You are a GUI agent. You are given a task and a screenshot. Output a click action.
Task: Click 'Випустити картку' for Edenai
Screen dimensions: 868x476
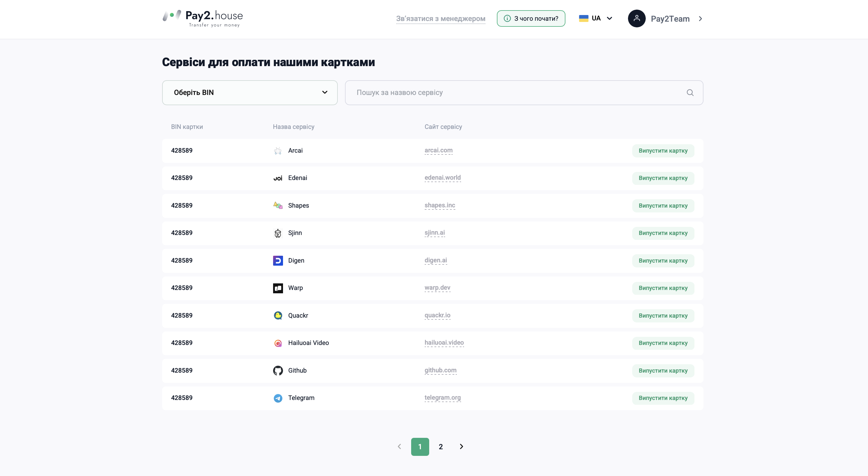click(663, 178)
